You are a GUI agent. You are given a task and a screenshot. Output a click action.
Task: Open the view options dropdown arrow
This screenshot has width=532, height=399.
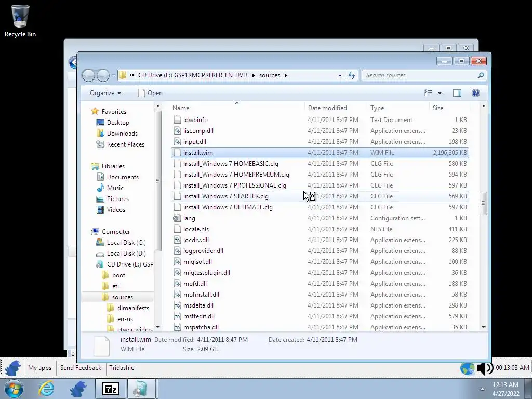tap(440, 93)
